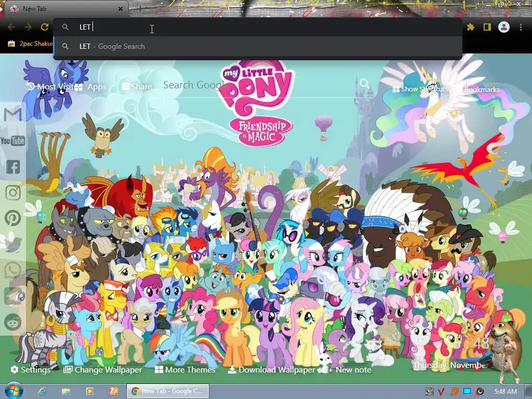This screenshot has width=532, height=399.
Task: Select the LET - Google Search suggestion
Action: click(258, 46)
